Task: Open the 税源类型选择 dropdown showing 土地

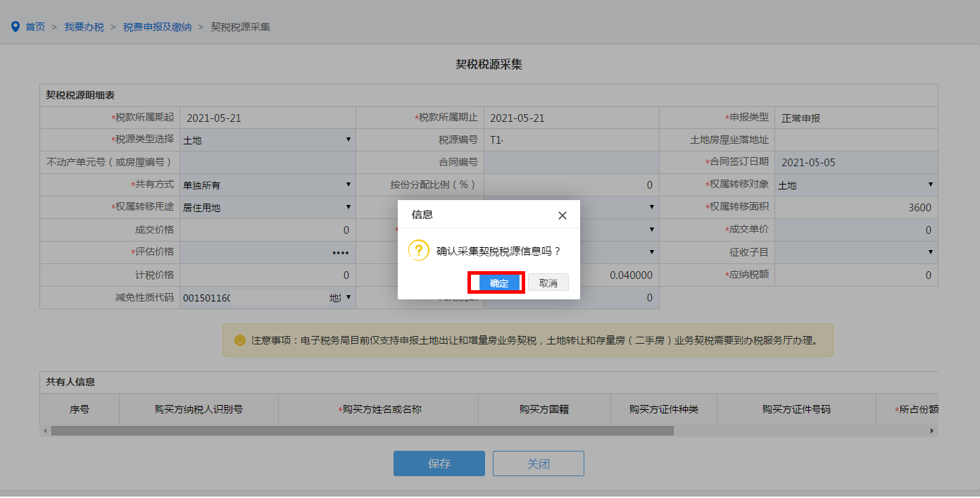Action: click(x=268, y=140)
